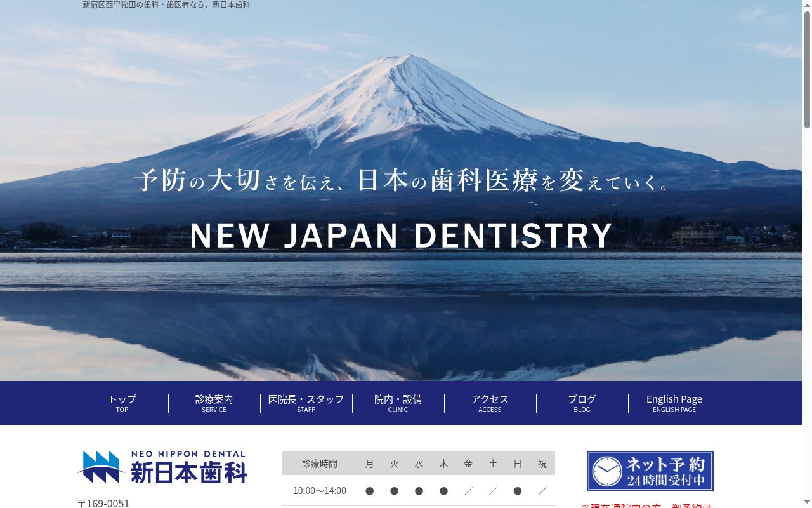The height and width of the screenshot is (508, 812).
Task: Click the 水 column header in schedule
Action: [x=419, y=464]
